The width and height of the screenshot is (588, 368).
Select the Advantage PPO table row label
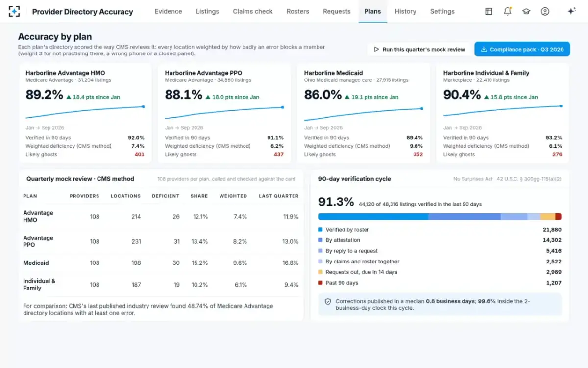pos(38,241)
